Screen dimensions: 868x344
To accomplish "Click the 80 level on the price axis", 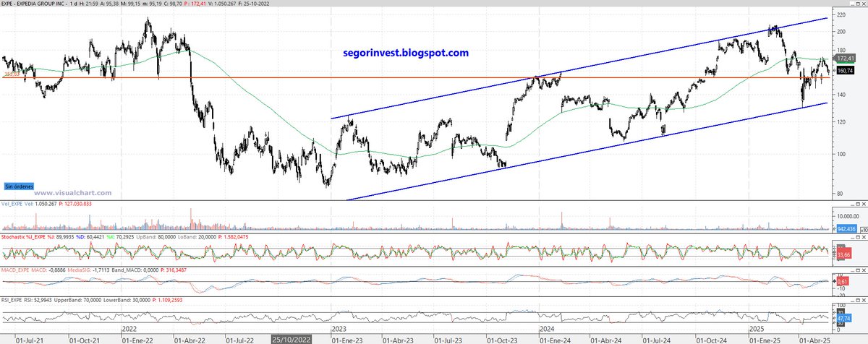I will point(840,193).
